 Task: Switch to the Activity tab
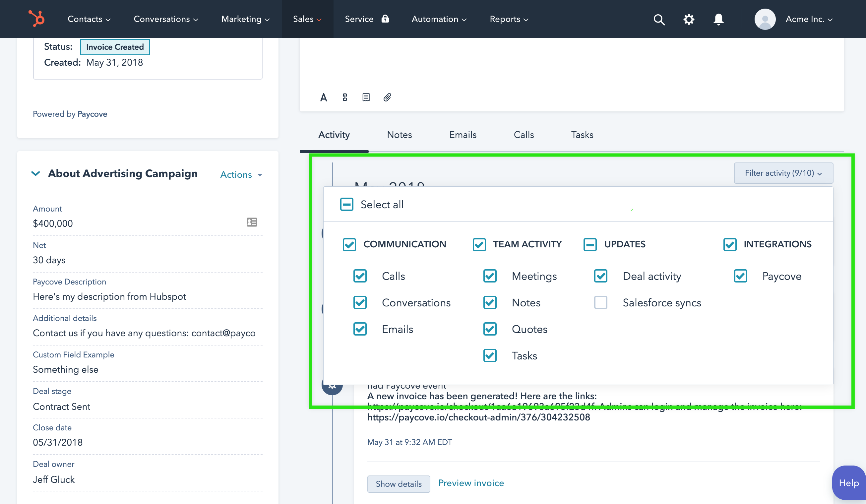tap(334, 135)
